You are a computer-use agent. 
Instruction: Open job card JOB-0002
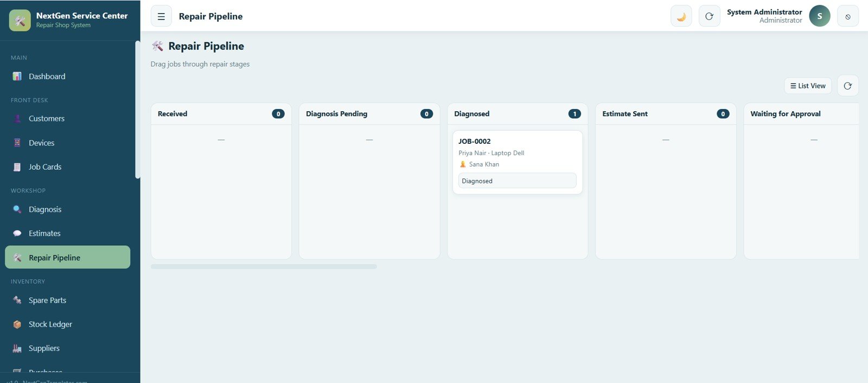pyautogui.click(x=518, y=162)
